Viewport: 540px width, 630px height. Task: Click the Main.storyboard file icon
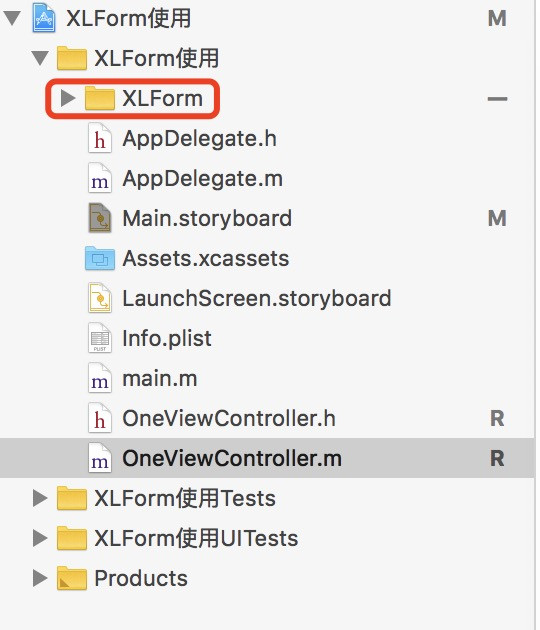tap(100, 218)
